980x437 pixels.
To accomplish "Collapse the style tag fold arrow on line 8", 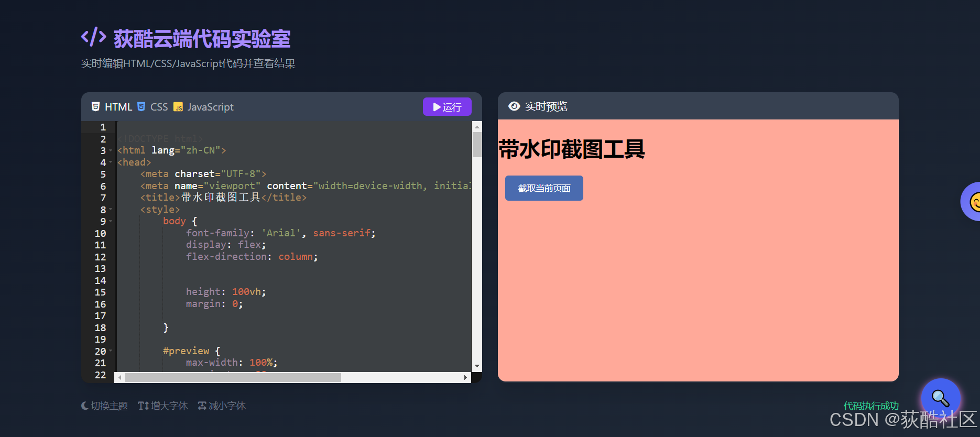I will (111, 210).
